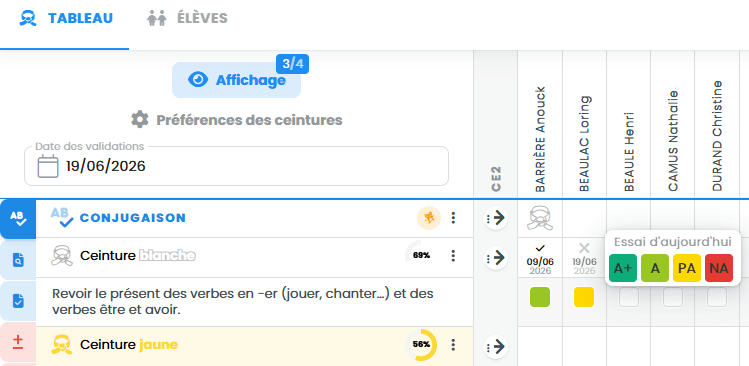This screenshot has width=749, height=366.
Task: Open the three-dot menu for Ceinture jaune
Action: (453, 344)
